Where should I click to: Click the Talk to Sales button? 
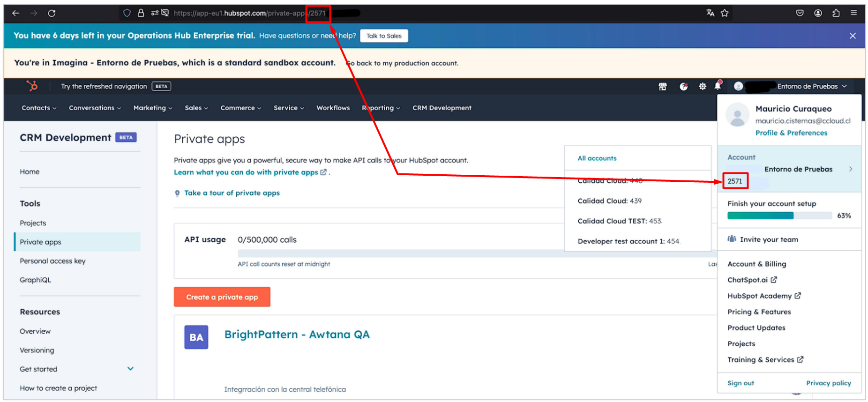click(x=384, y=36)
